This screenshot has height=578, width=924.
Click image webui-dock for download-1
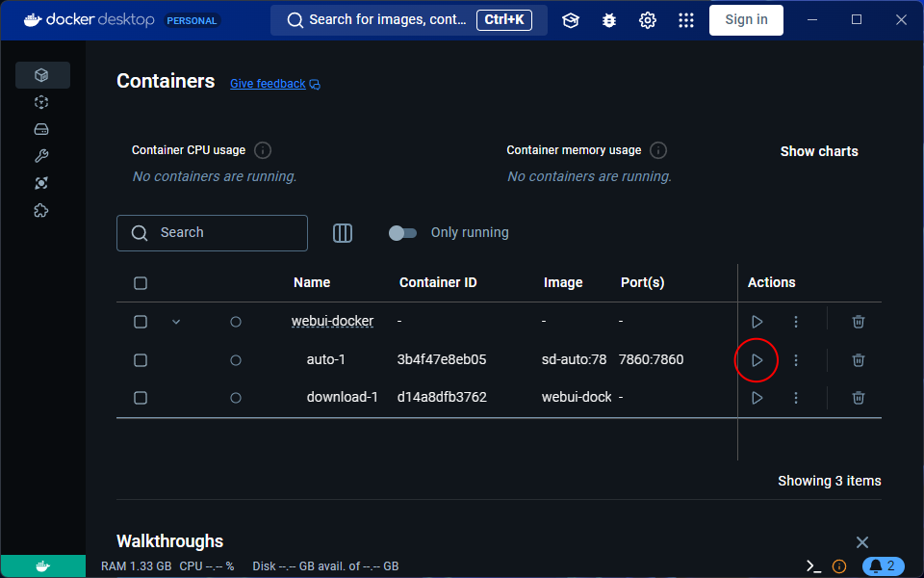click(577, 397)
